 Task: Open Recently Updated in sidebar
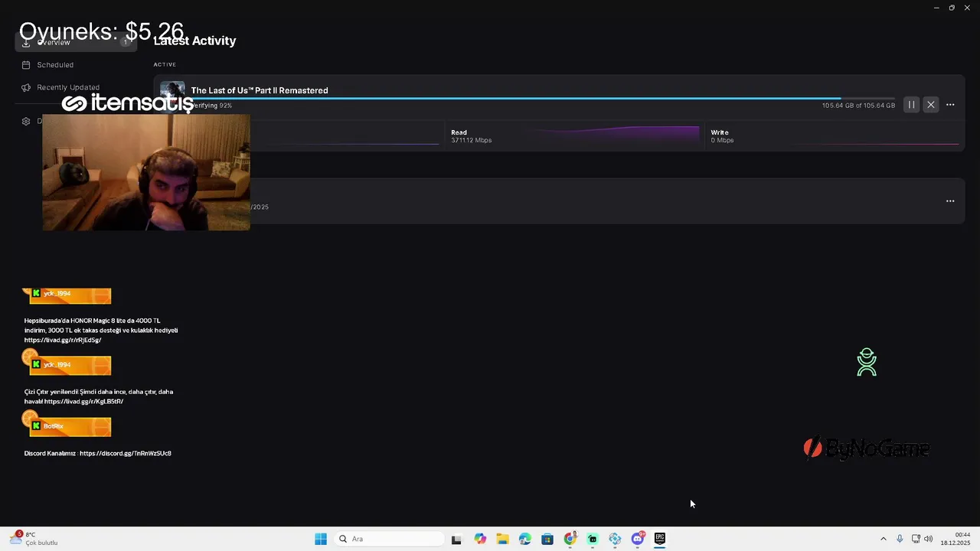pos(68,87)
